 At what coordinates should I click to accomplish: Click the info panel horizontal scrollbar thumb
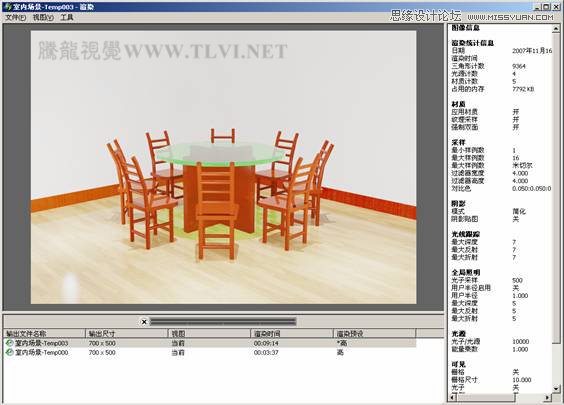[x=486, y=397]
